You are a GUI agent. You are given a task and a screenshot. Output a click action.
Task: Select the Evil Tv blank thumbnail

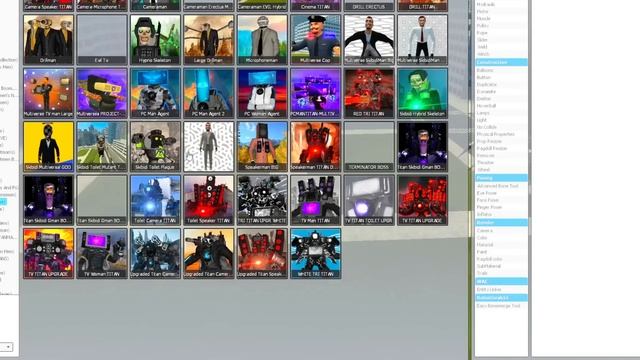click(102, 40)
